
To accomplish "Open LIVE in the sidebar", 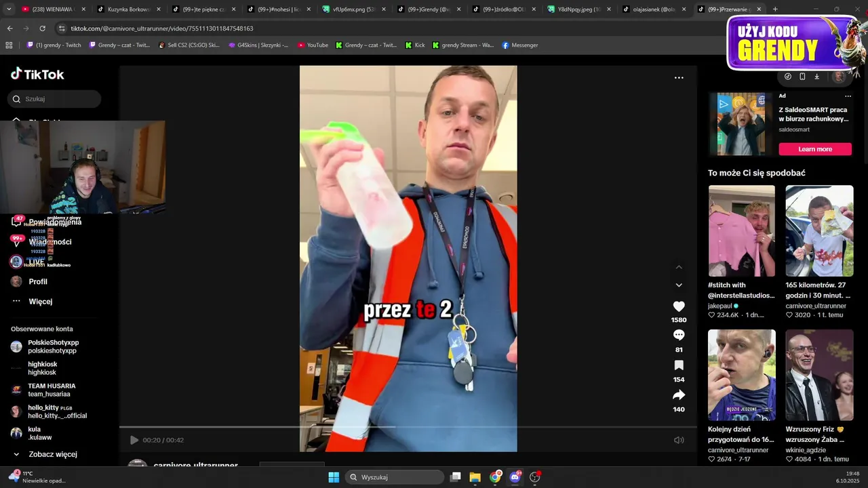I will click(x=28, y=262).
